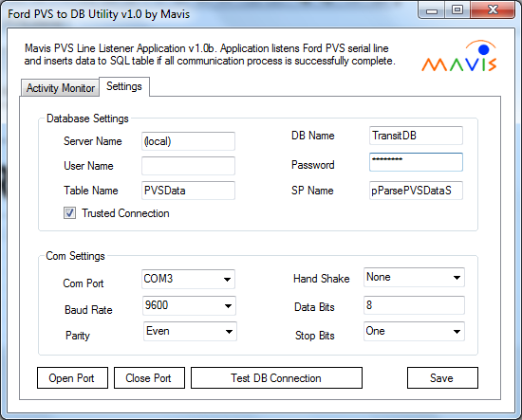The width and height of the screenshot is (522, 420).
Task: Click the Baud Rate label
Action: [x=88, y=310]
